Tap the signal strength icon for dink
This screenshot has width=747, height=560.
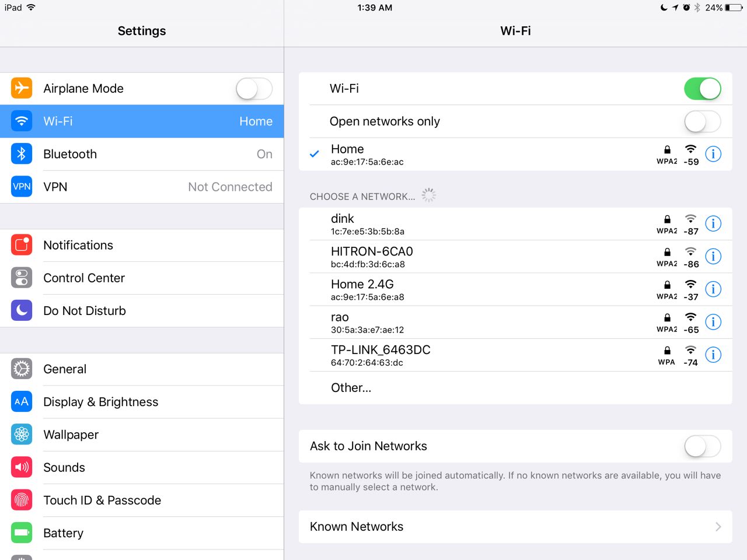tap(691, 219)
